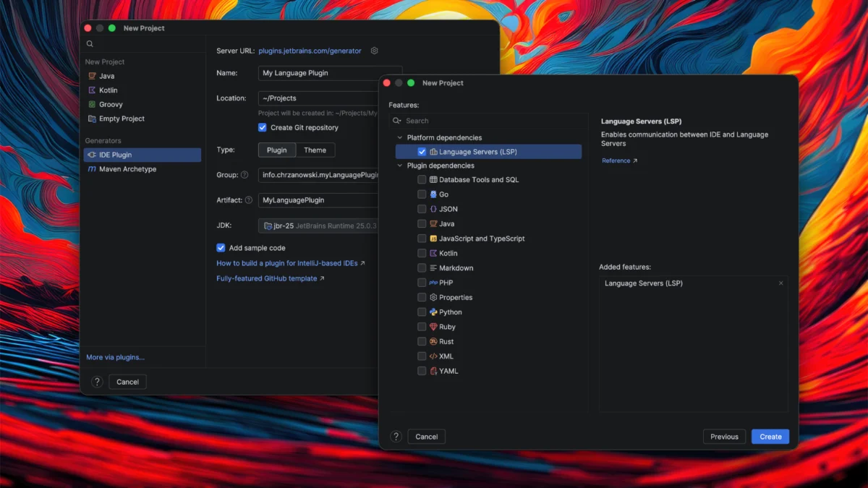This screenshot has height=488, width=868.
Task: Click the IDE Plugin generator icon
Action: pos(92,155)
